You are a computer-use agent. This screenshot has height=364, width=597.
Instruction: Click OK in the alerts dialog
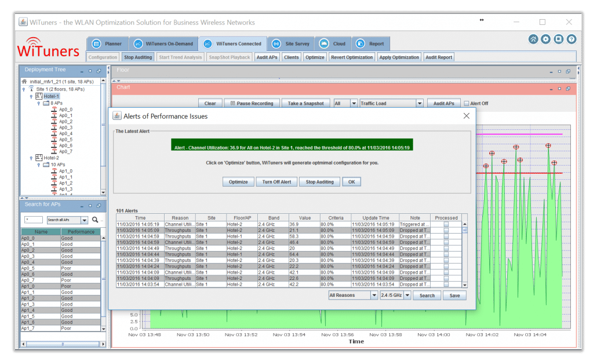pos(351,182)
